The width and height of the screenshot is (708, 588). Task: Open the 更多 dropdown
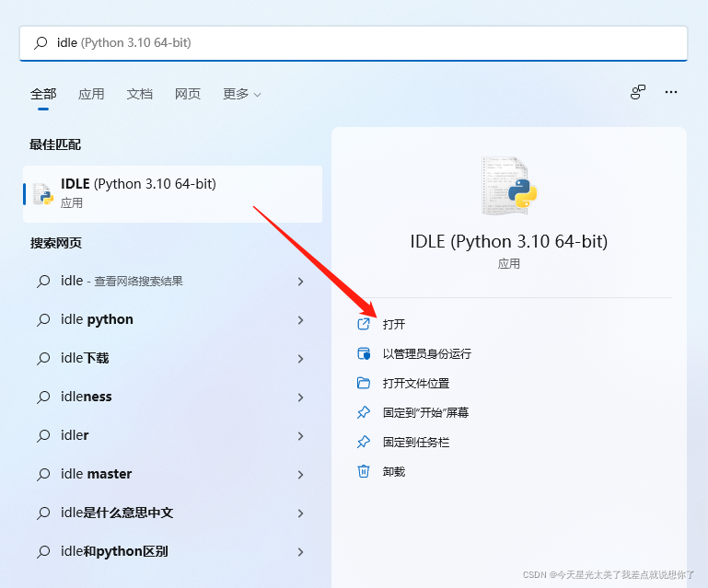[241, 94]
